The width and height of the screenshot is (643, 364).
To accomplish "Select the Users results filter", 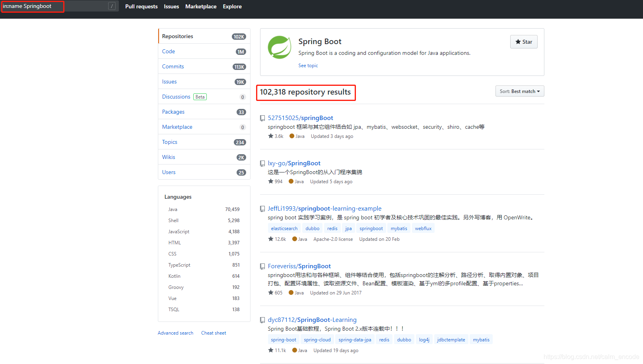I will coord(204,172).
